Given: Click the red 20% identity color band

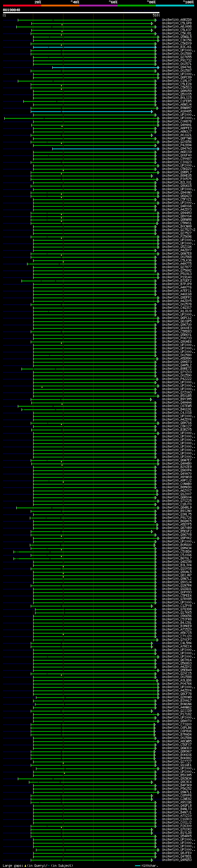Looking at the screenshot, I should pyautogui.click(x=22, y=6).
